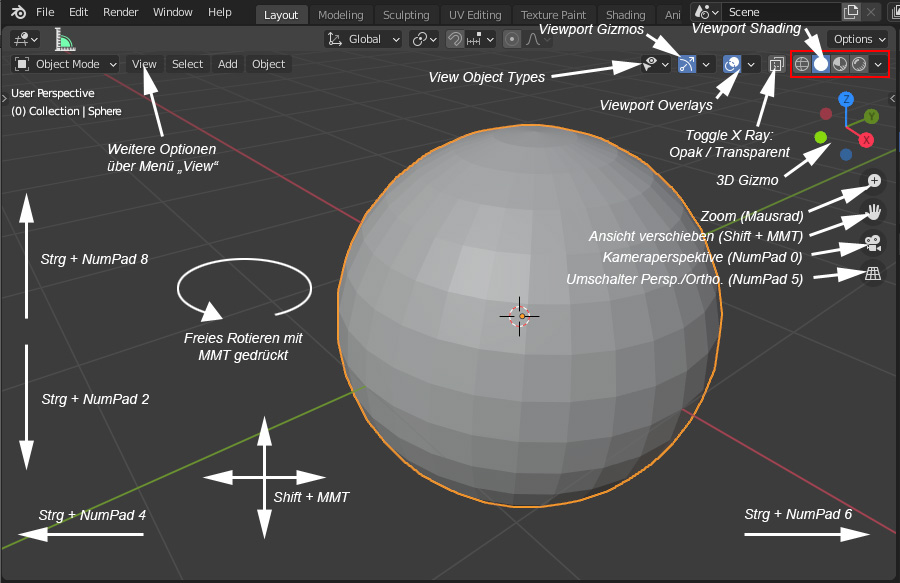Open the Object Mode dropdown

click(x=66, y=64)
